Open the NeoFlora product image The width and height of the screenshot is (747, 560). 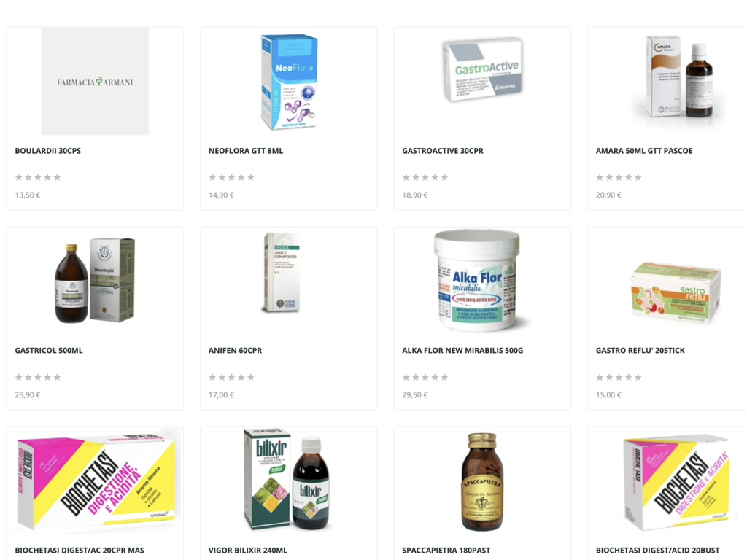pos(289,81)
